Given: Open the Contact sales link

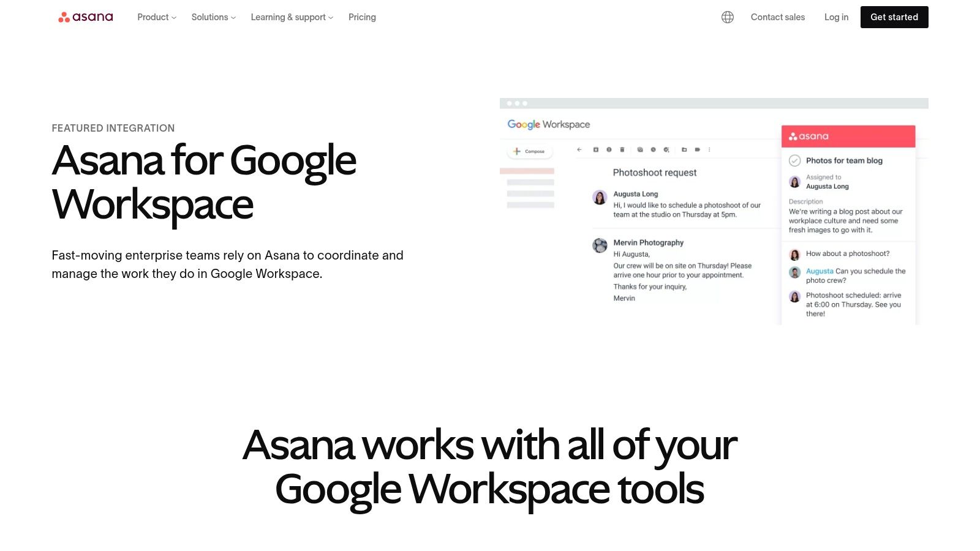Looking at the screenshot, I should pyautogui.click(x=778, y=17).
